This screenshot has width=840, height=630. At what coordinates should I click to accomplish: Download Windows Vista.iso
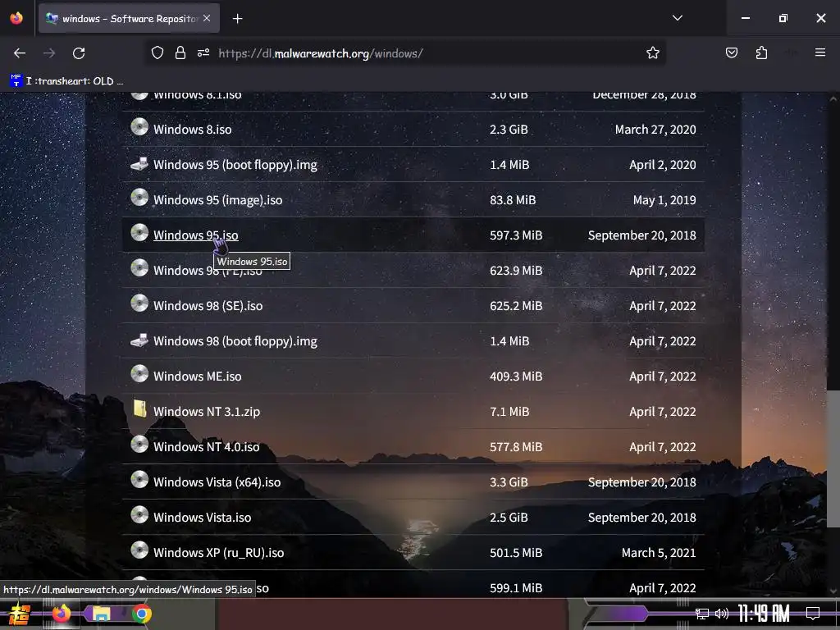point(202,518)
